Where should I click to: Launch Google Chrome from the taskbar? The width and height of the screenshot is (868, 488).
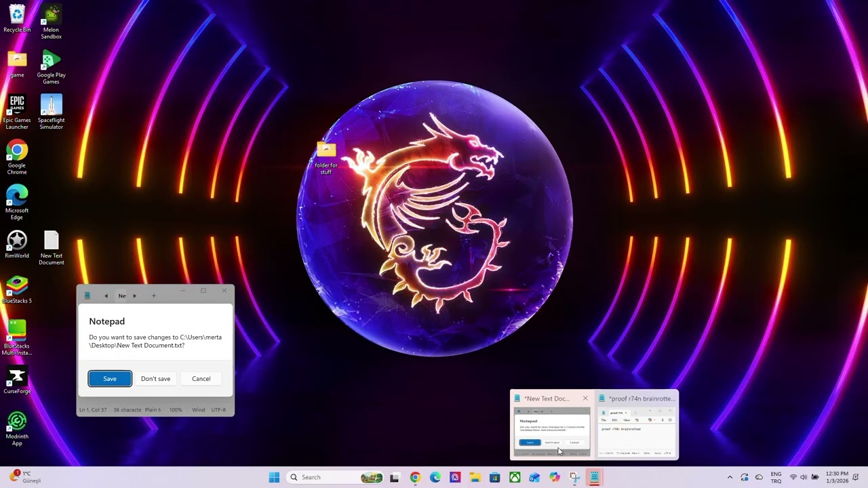coord(415,477)
